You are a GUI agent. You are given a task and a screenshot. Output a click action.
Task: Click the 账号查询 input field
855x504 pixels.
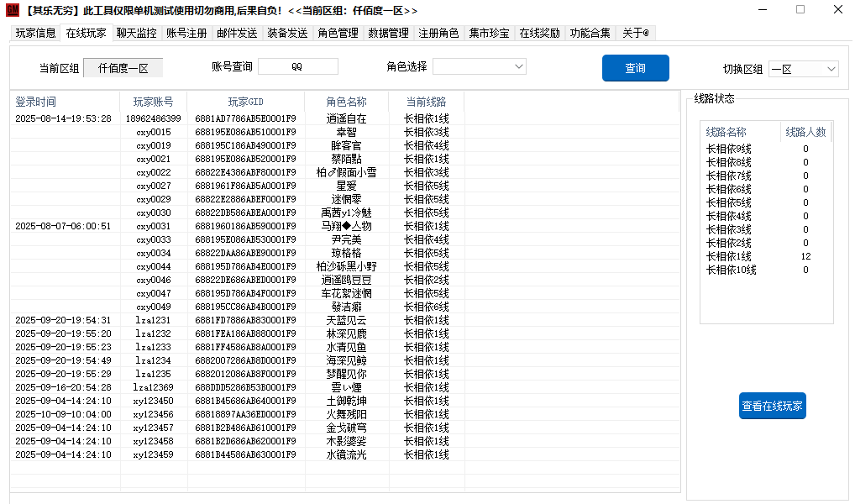coord(297,66)
